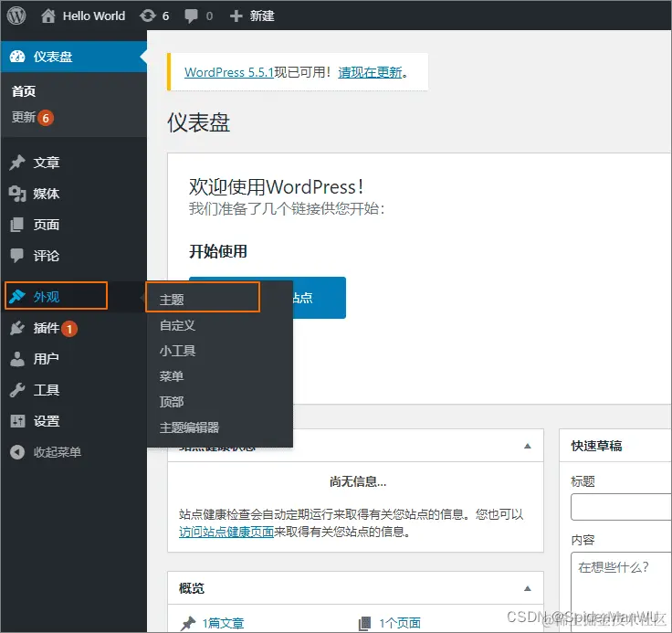Click the collapse arrow icon beside 收起菜单
672x633 pixels.
tap(17, 452)
